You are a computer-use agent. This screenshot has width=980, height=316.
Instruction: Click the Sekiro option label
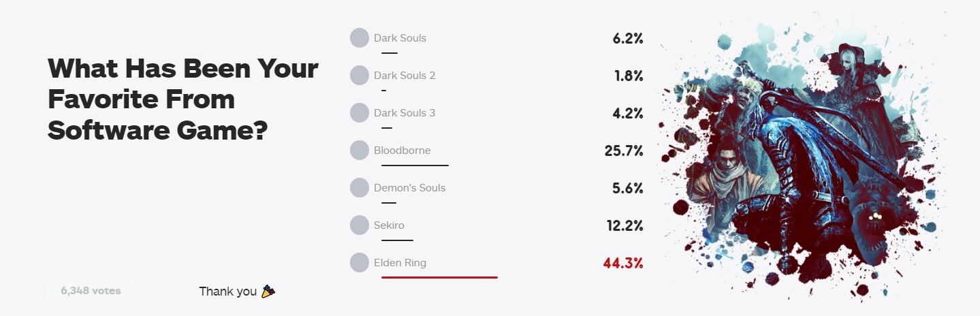[390, 225]
